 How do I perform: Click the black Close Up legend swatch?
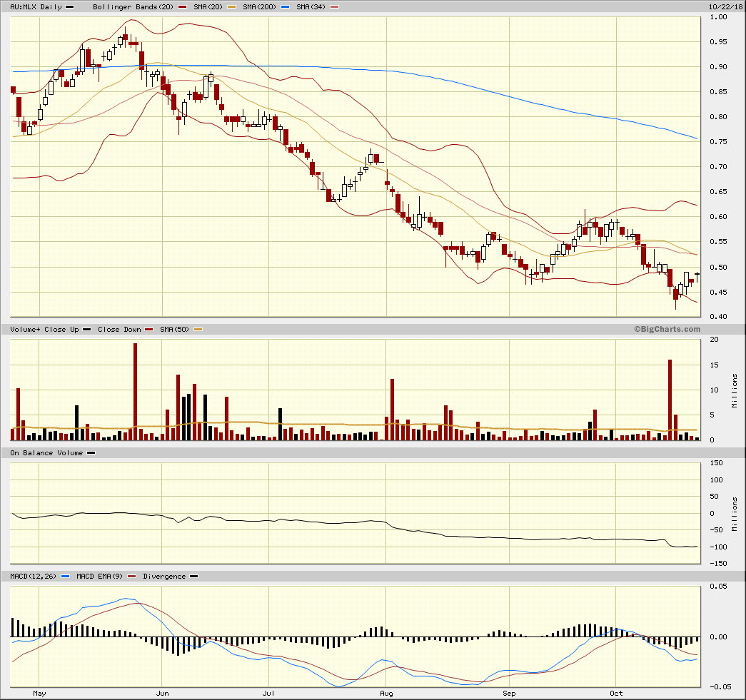(x=86, y=330)
